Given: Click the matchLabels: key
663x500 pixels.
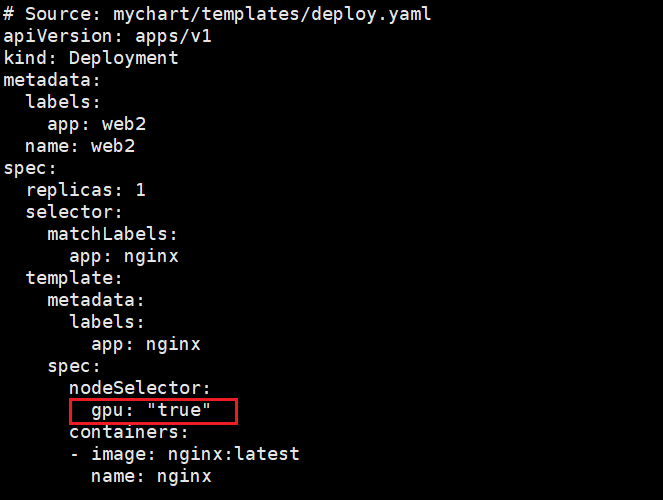Looking at the screenshot, I should point(112,234).
